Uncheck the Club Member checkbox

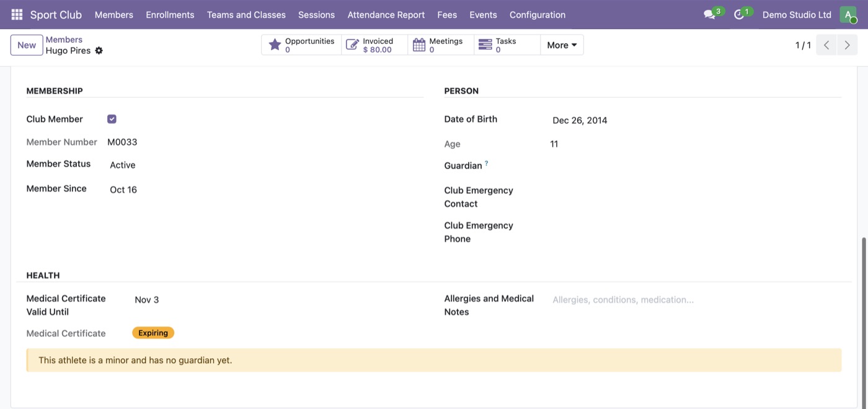[112, 119]
